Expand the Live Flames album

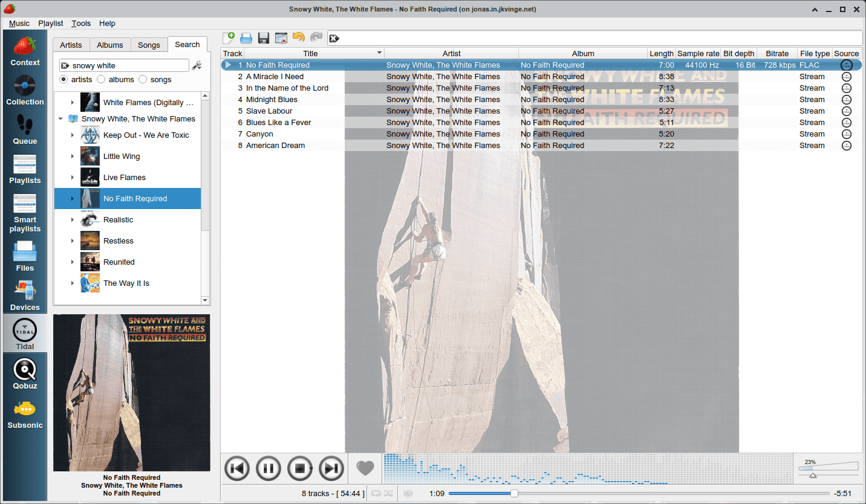[73, 178]
